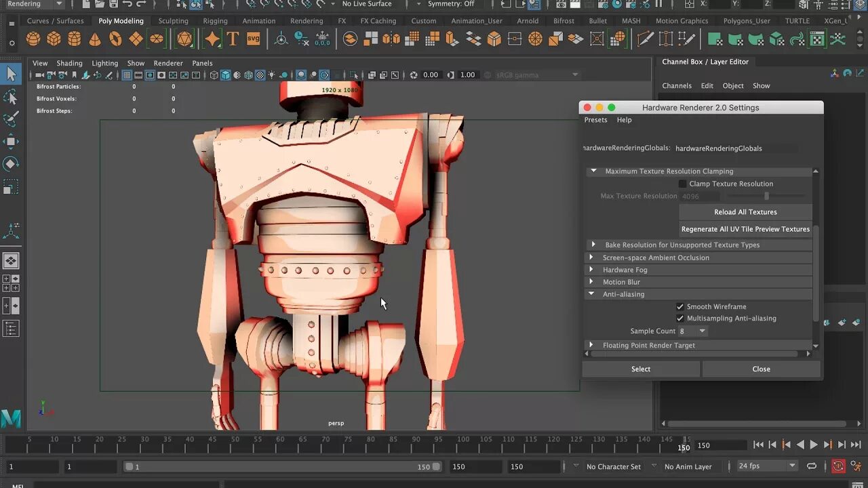
Task: Expand Screen-space Ambient Occlusion section
Action: 592,258
